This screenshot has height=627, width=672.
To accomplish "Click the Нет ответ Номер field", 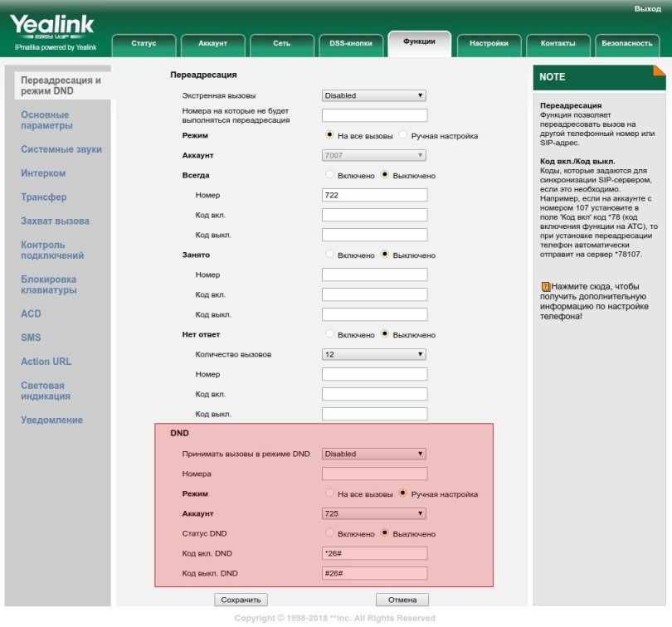I will (x=374, y=374).
